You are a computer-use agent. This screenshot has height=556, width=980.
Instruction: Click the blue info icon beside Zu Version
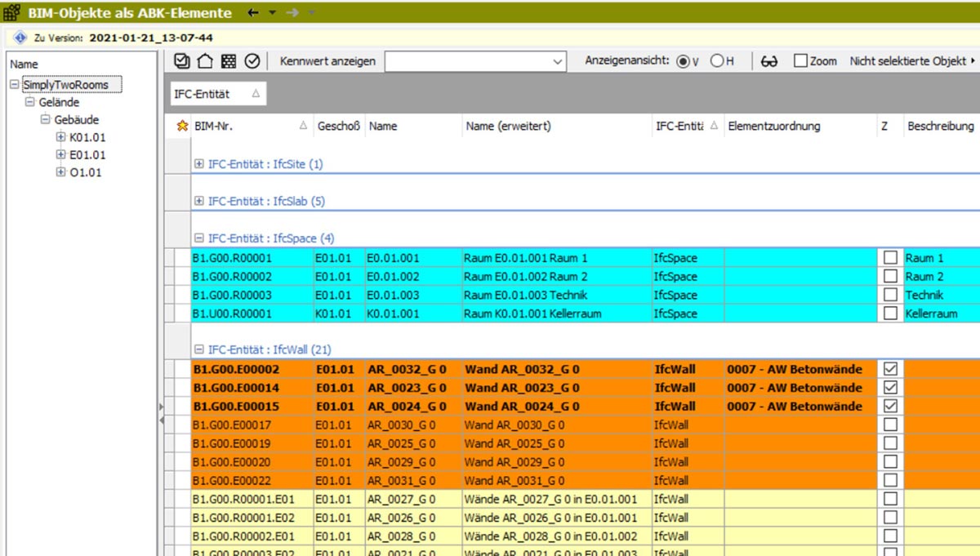(20, 38)
